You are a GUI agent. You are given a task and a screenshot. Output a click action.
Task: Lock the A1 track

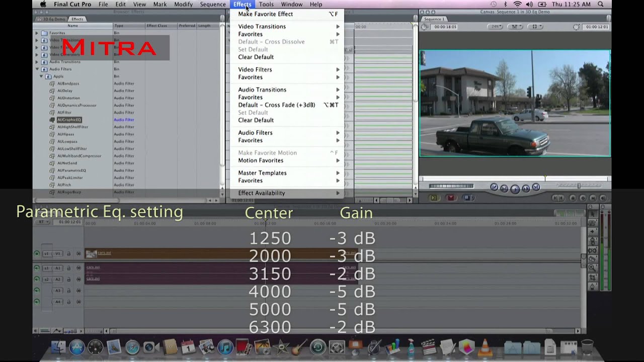(69, 268)
